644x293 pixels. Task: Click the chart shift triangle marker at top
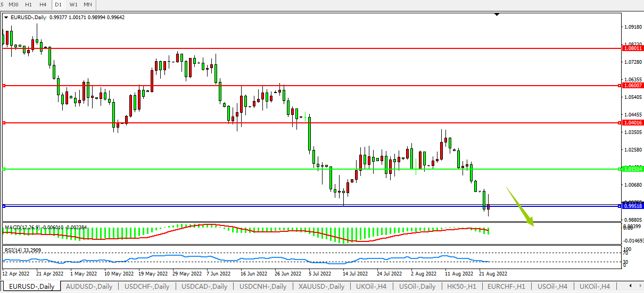(x=497, y=15)
